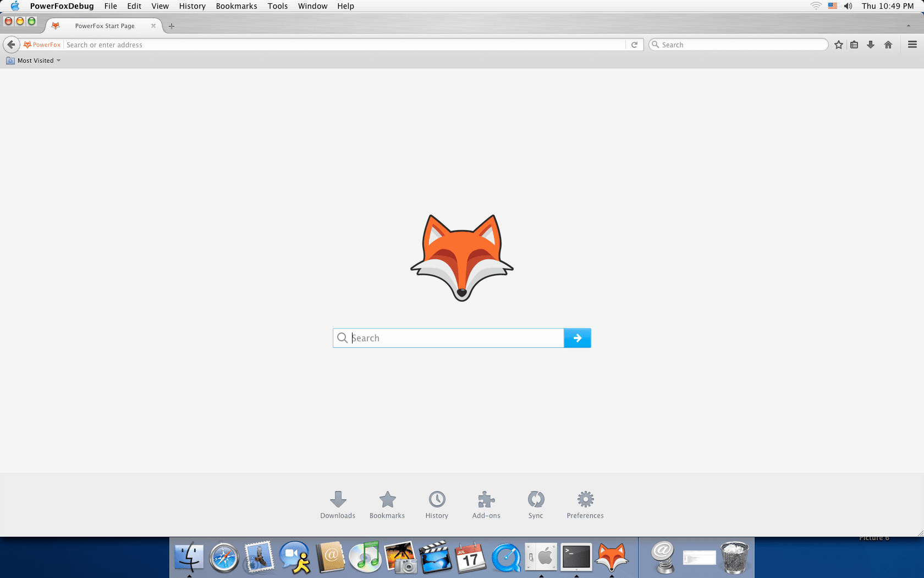
Task: Select the PowerFox Start Page tab
Action: (105, 26)
